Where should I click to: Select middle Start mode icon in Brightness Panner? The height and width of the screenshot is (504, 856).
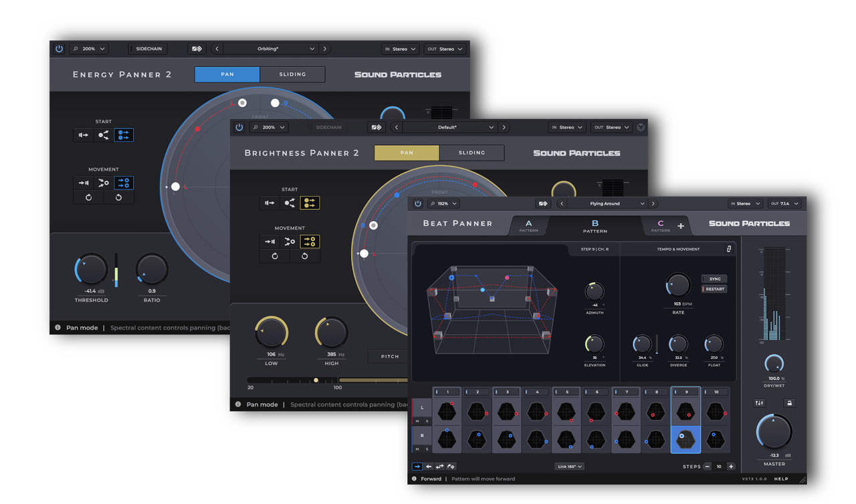(290, 203)
